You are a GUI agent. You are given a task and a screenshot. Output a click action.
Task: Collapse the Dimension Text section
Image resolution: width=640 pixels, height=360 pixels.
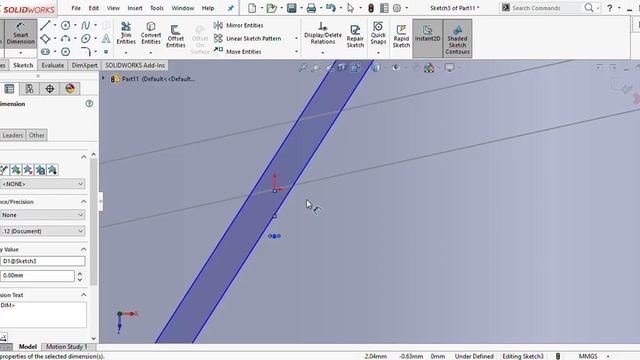(84, 295)
